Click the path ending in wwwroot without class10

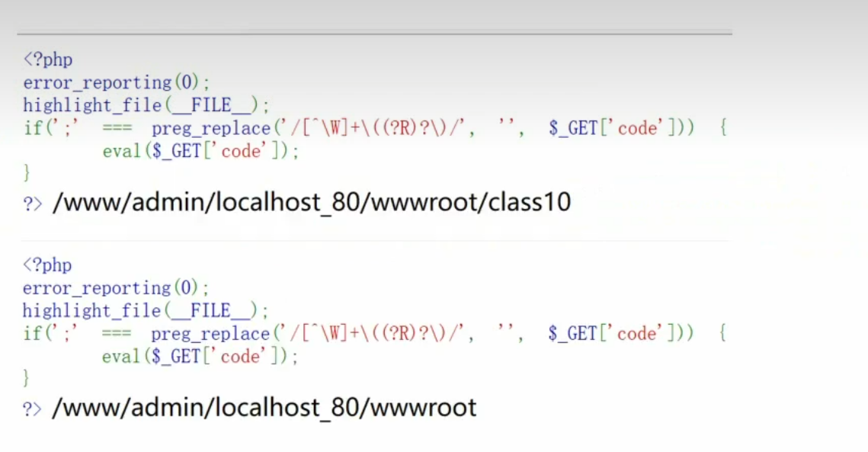pyautogui.click(x=264, y=408)
